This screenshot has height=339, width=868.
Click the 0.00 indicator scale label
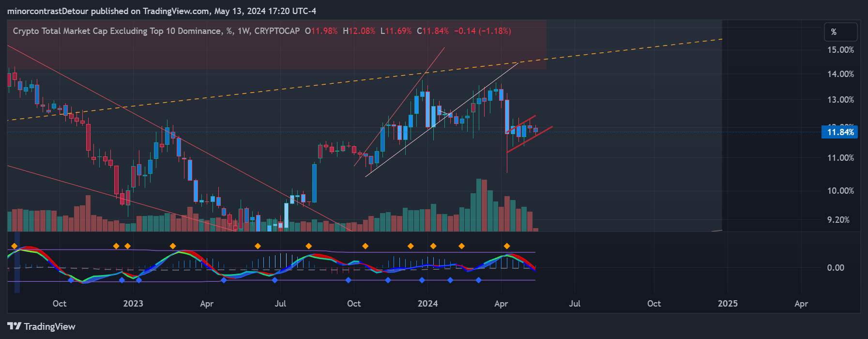[x=836, y=268]
